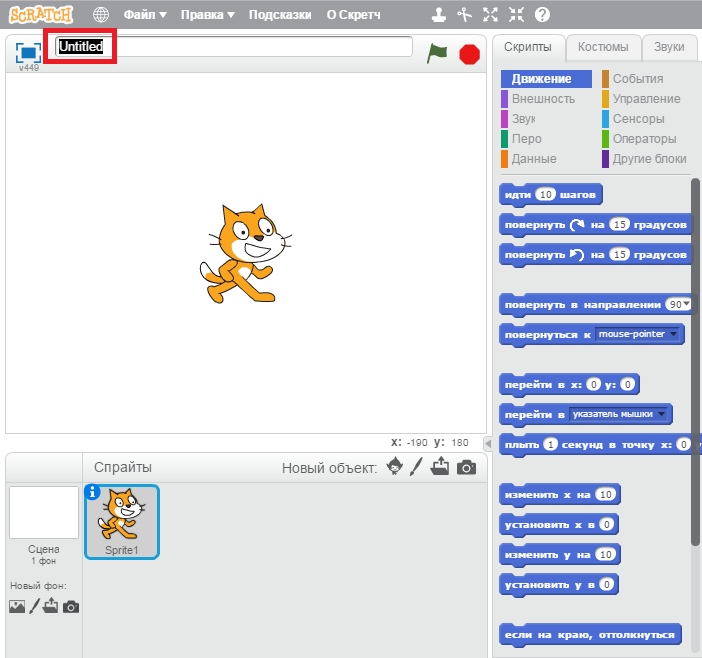702x658 pixels.
Task: Click the Спрайты panel header
Action: tap(123, 467)
